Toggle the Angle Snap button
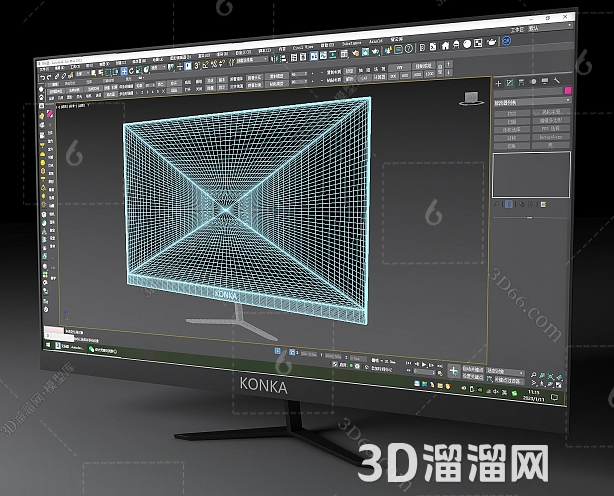This screenshot has height=496, width=614. (206, 65)
